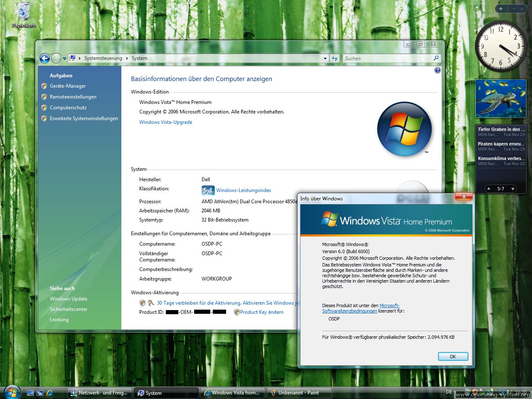The height and width of the screenshot is (399, 532).
Task: Click the Computerschutz shield icon
Action: point(44,107)
